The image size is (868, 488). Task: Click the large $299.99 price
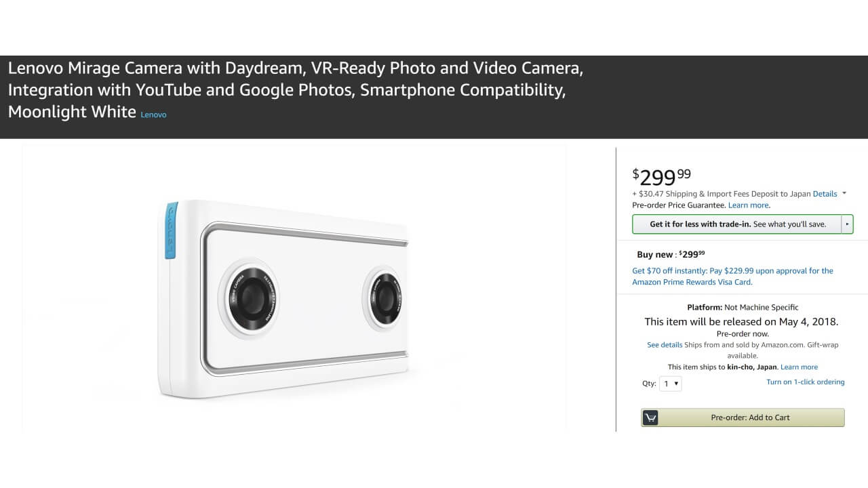tap(662, 177)
